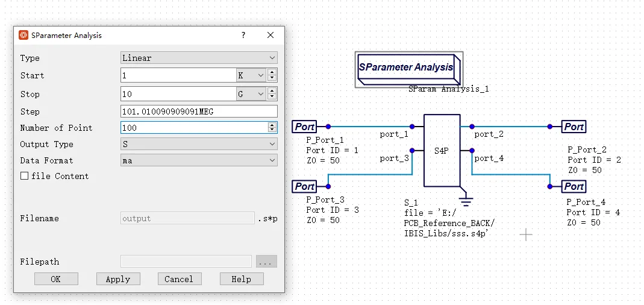Click the P_Port_4 name label
The width and height of the screenshot is (644, 305).
coord(586,203)
